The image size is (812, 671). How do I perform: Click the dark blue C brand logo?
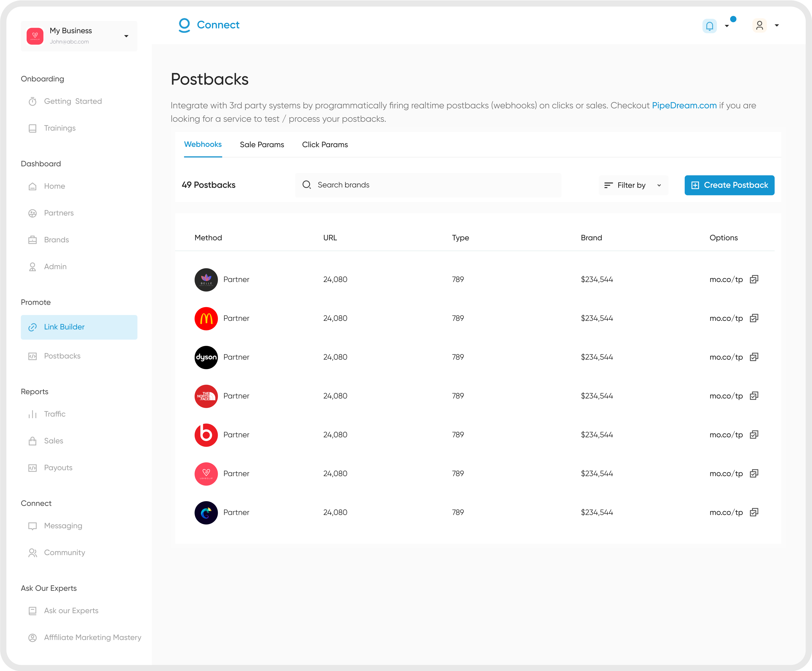tap(206, 513)
